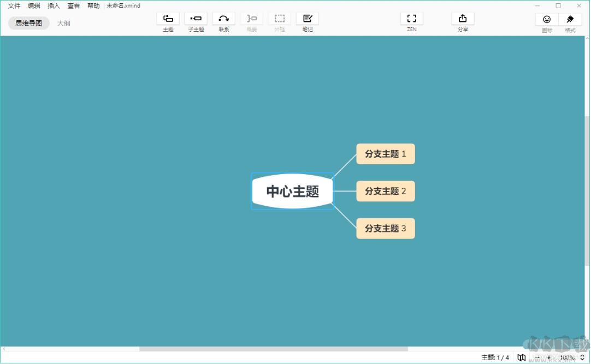
Task: Switch to 大纲 outline view
Action: [x=64, y=23]
